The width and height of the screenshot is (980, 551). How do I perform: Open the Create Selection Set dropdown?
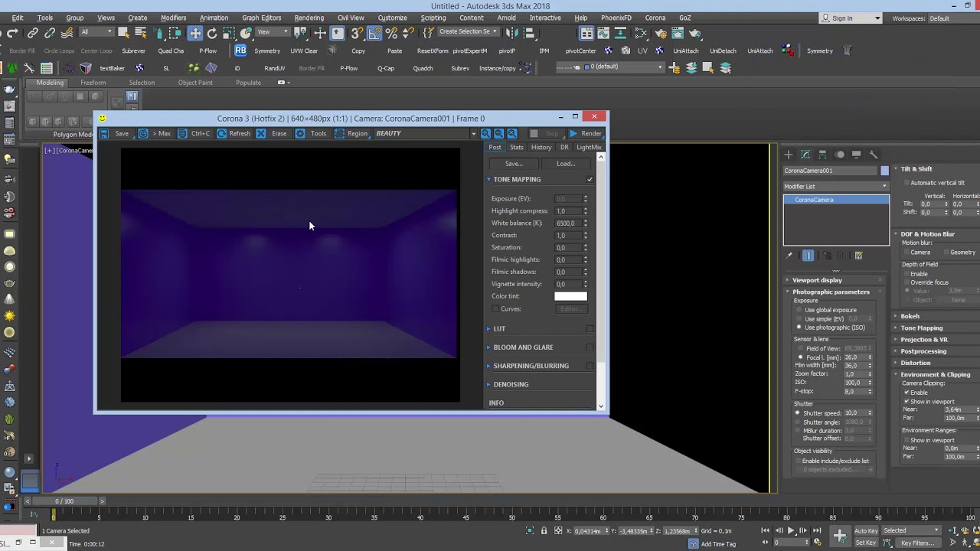[468, 32]
